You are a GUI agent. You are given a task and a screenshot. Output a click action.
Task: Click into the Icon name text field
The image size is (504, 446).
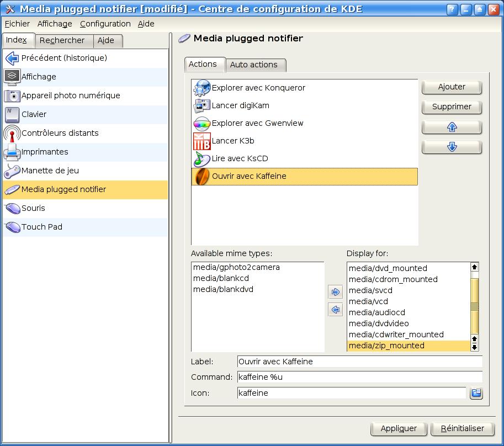pos(352,393)
